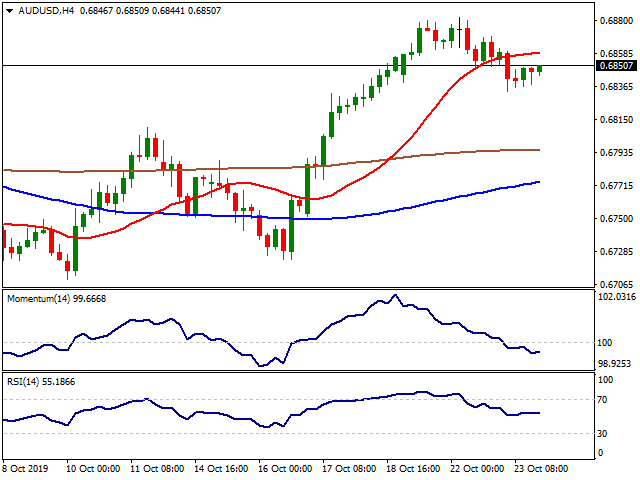
Task: Click the 0.67715 price axis label
Action: pyautogui.click(x=616, y=186)
